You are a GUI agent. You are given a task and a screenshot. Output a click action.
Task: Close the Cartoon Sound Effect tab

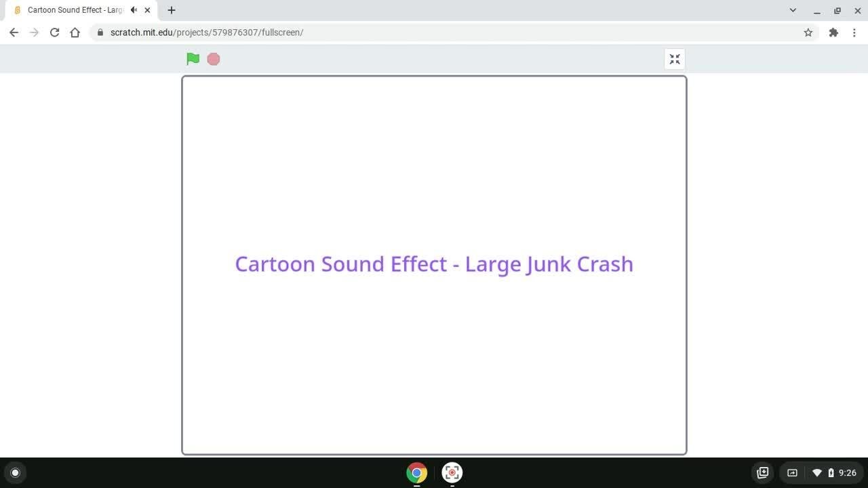(x=147, y=10)
